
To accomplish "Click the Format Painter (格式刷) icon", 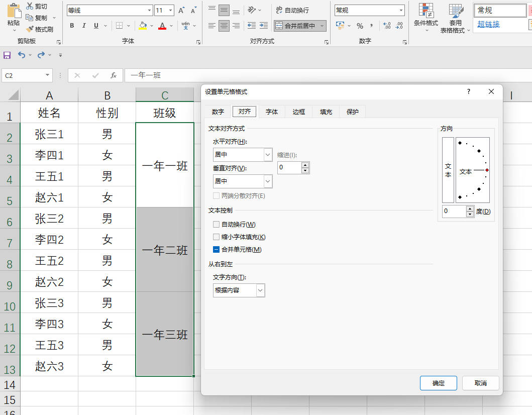I will [x=30, y=29].
